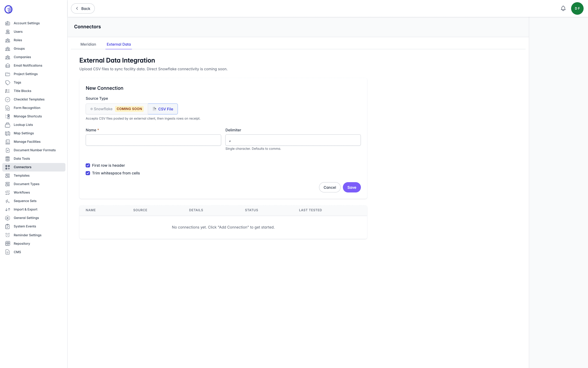The image size is (588, 368).
Task: Save the new connection
Action: (x=352, y=187)
